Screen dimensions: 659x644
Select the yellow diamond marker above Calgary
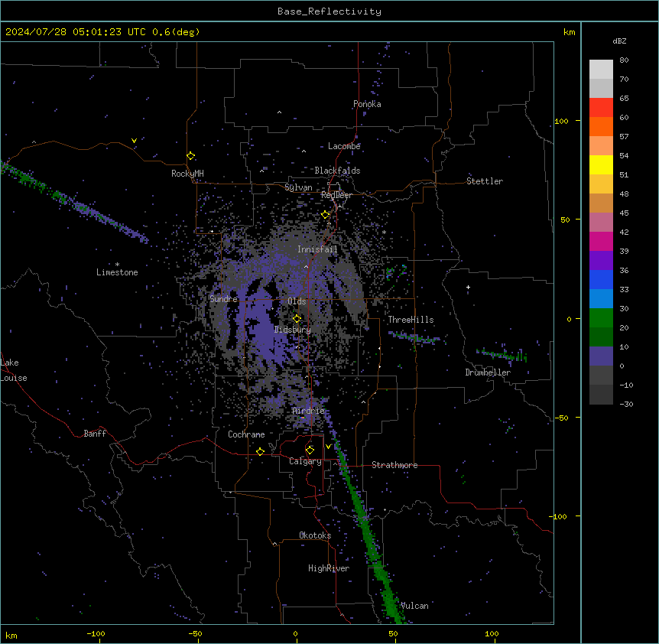click(x=310, y=450)
